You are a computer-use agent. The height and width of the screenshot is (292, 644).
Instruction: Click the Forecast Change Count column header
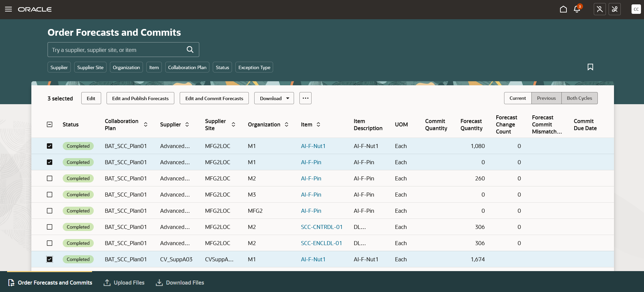tap(506, 124)
